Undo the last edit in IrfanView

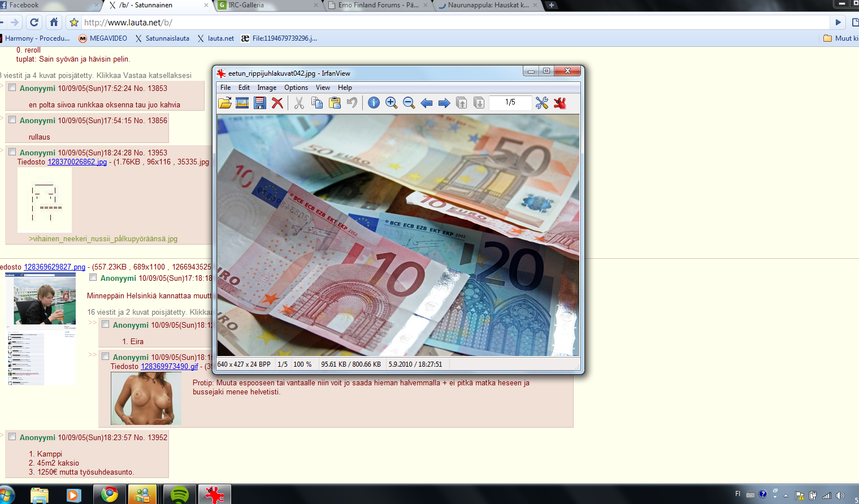[x=352, y=103]
